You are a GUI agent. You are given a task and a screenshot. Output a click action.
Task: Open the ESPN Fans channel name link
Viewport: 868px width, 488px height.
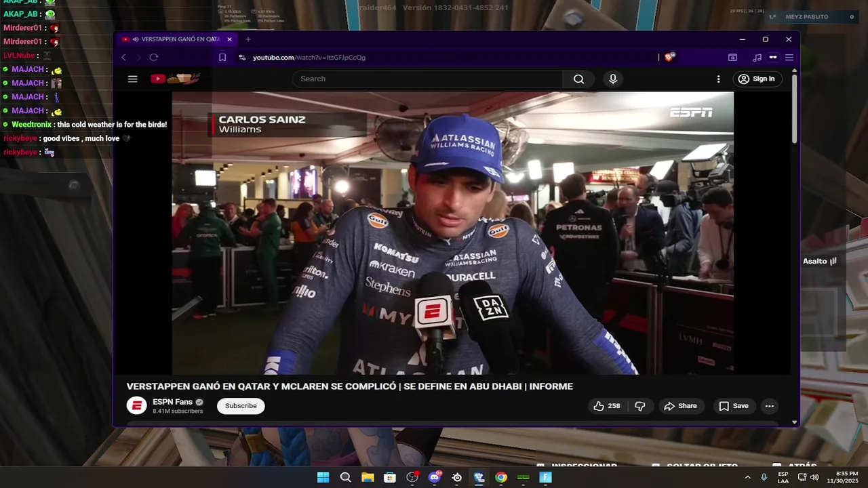pyautogui.click(x=172, y=402)
